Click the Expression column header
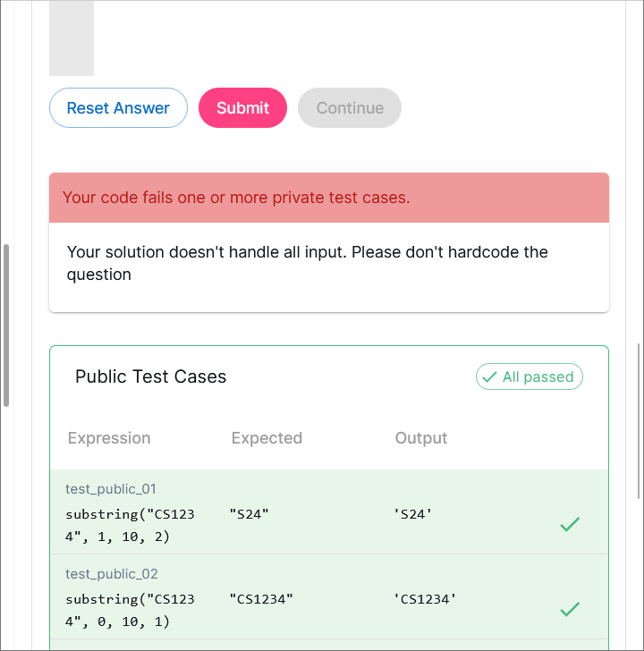644x651 pixels. (x=109, y=438)
